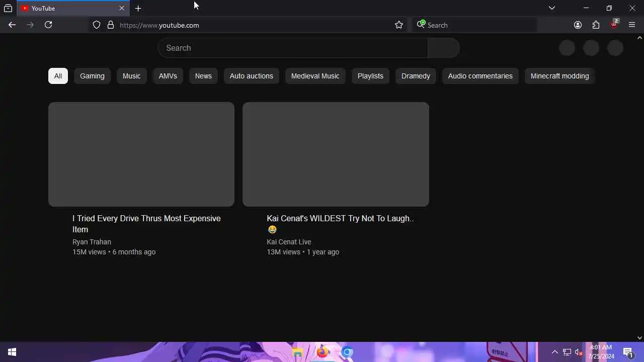The height and width of the screenshot is (362, 644).
Task: Open 'I Tried Every Drive Thrus Most Expensive Item' title
Action: (x=146, y=224)
